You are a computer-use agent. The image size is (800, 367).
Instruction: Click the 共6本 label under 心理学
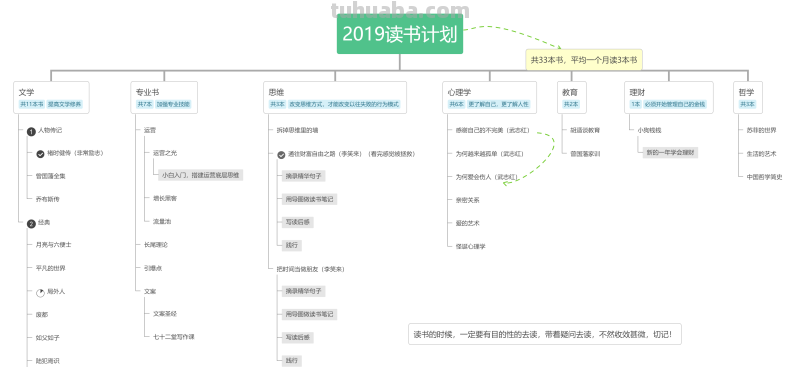[x=456, y=104]
